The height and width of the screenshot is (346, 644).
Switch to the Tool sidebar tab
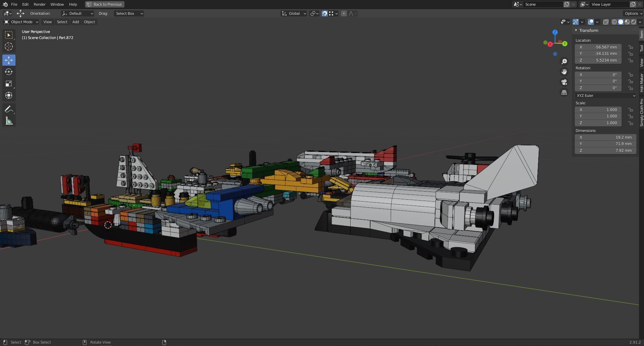[x=641, y=48]
